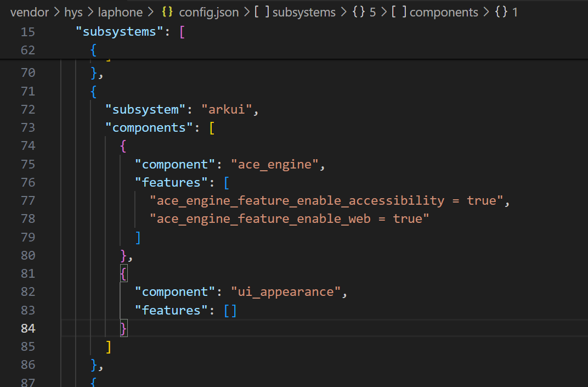Open the 'components' breadcrumb array

(x=444, y=13)
